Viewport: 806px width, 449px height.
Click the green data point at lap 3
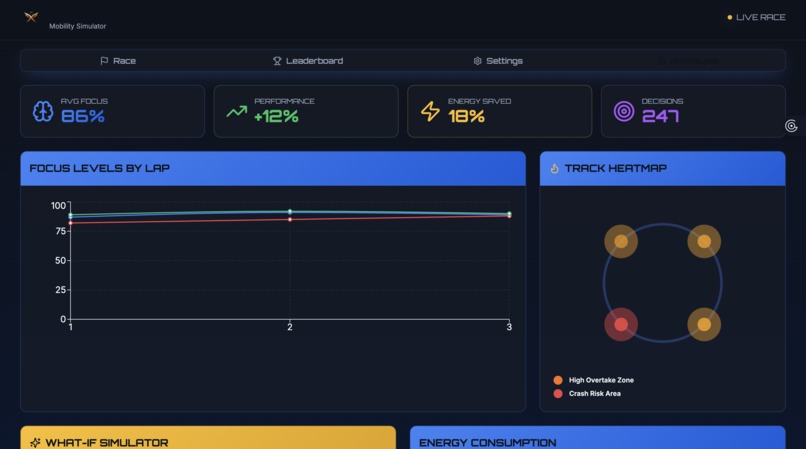pyautogui.click(x=509, y=213)
